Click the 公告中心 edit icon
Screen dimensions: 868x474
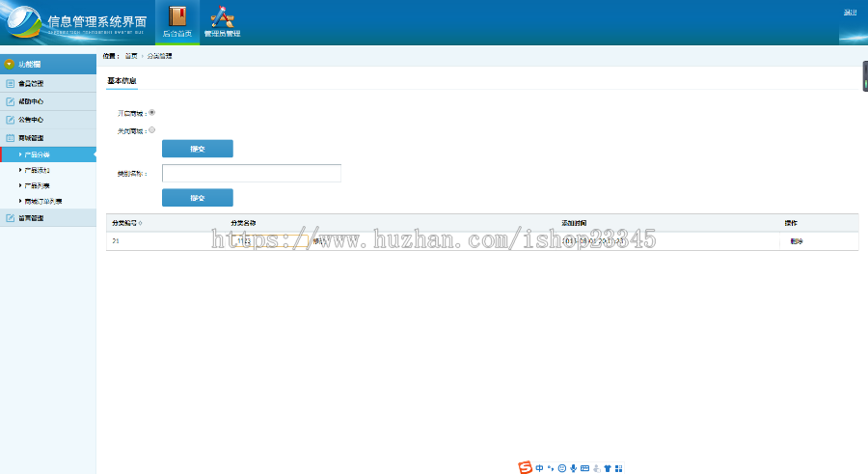coord(10,120)
